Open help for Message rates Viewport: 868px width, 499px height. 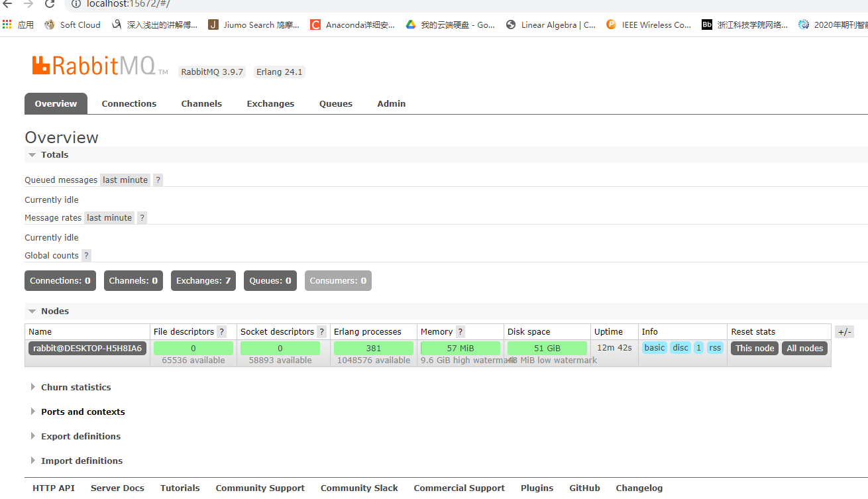(x=142, y=217)
